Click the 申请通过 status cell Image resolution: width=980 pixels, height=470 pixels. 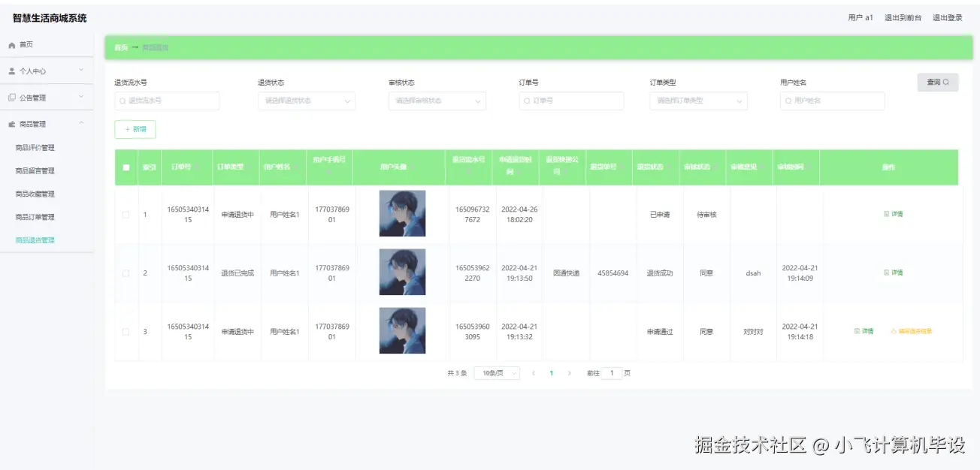click(660, 332)
